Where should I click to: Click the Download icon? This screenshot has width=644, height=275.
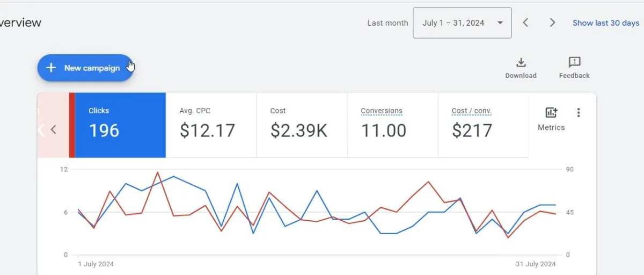(x=521, y=62)
